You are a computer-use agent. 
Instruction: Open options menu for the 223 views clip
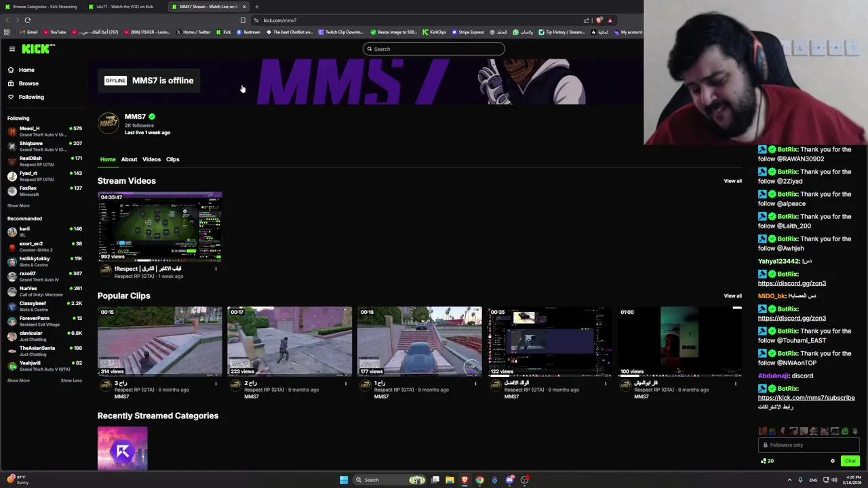tap(345, 384)
